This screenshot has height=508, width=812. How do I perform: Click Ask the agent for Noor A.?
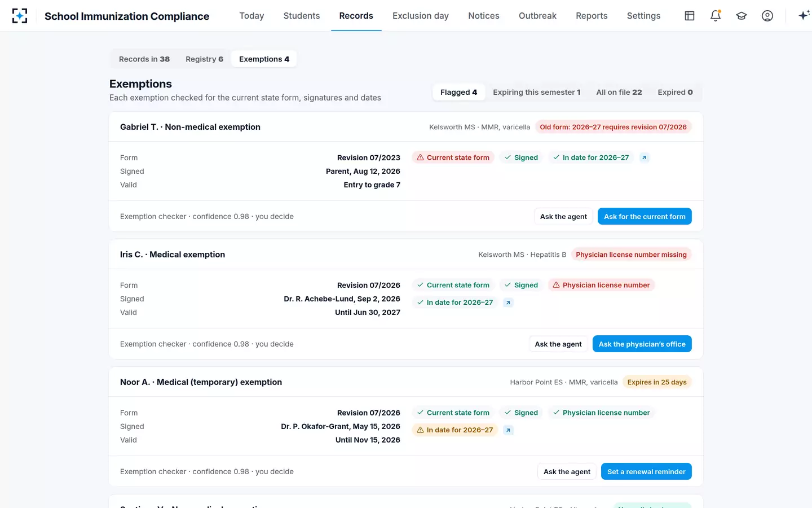(x=567, y=472)
